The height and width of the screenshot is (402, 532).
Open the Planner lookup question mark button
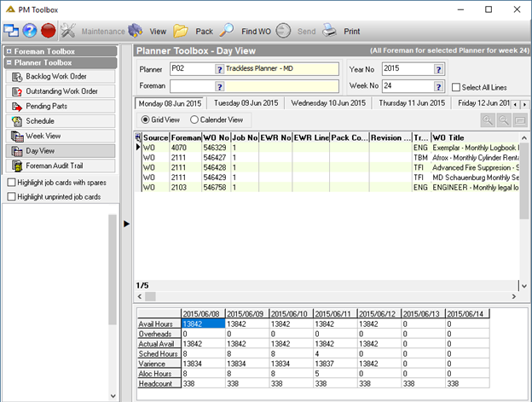pyautogui.click(x=219, y=69)
